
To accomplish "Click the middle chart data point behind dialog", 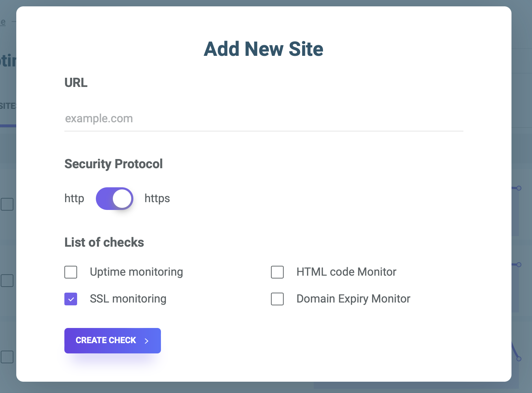I will point(519,264).
